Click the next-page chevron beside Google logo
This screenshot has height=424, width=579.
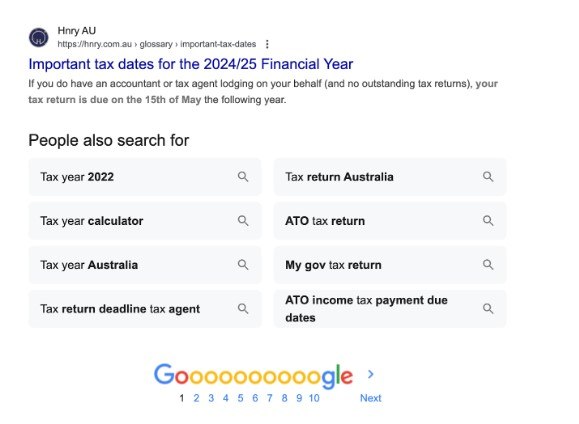tap(371, 375)
